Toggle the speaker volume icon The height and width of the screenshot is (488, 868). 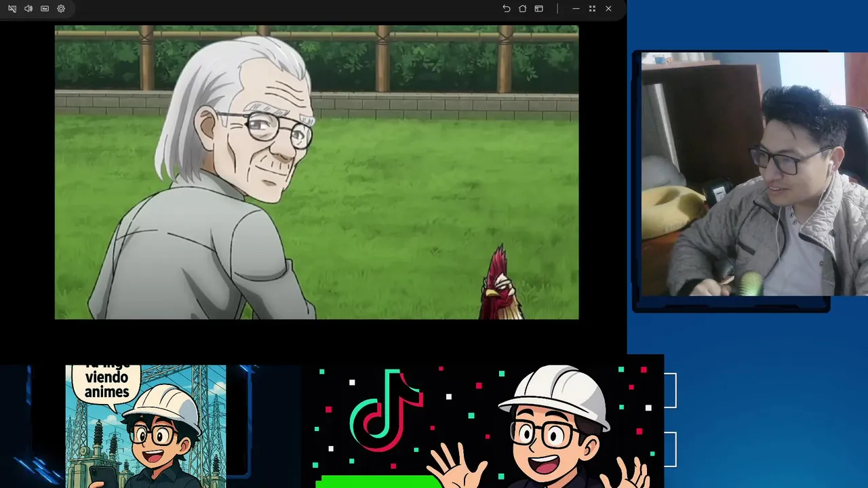tap(28, 9)
